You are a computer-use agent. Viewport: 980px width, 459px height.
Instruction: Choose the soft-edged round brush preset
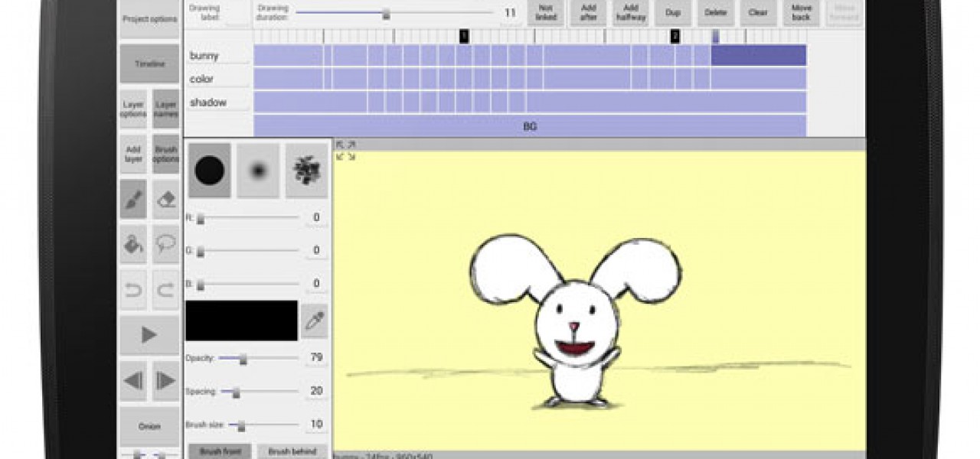coord(258,171)
